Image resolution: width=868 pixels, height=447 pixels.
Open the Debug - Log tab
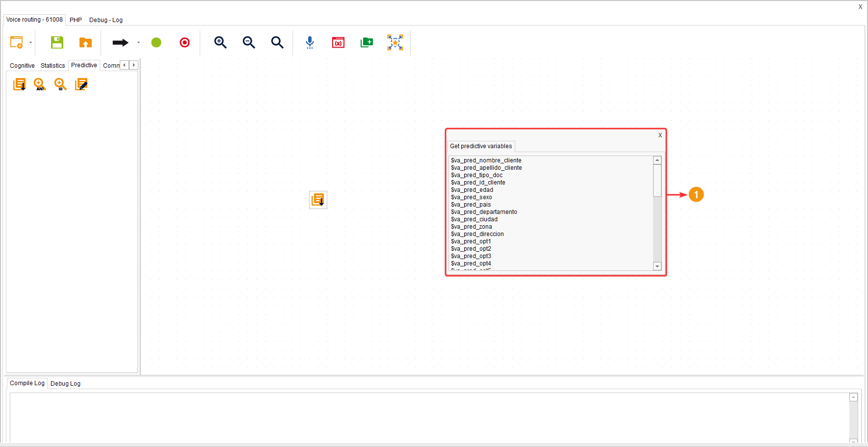point(106,20)
